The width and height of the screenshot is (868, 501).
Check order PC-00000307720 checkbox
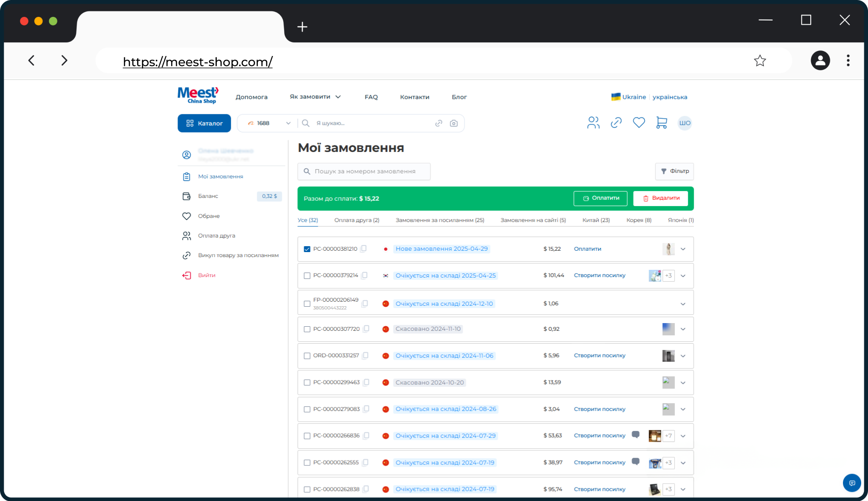(307, 329)
